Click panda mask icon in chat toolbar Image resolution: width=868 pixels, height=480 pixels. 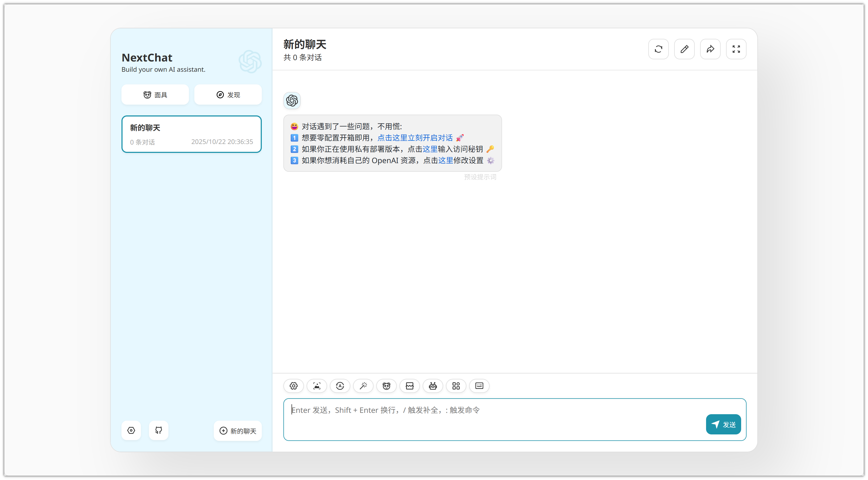386,386
